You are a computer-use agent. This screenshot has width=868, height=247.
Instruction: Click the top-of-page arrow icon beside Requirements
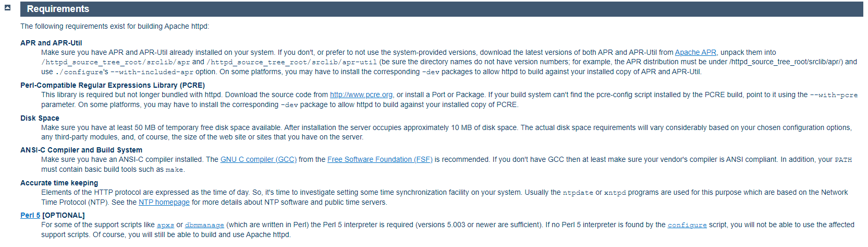click(7, 8)
